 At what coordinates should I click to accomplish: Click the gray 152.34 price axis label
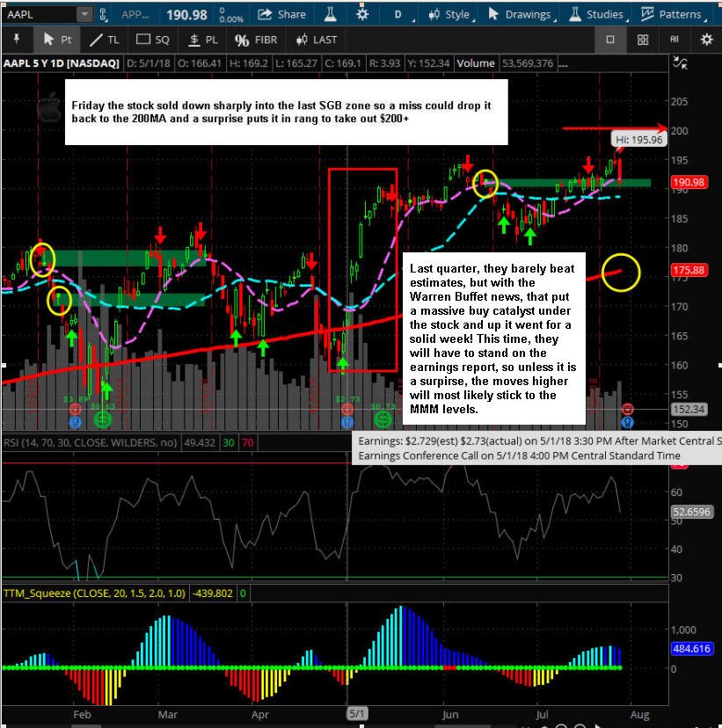coord(689,409)
